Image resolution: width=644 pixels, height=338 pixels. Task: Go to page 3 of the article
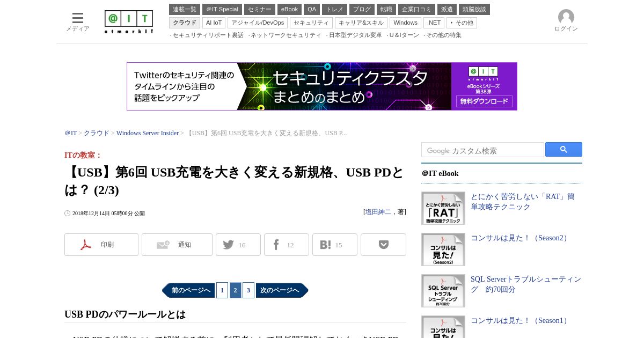tap(248, 290)
